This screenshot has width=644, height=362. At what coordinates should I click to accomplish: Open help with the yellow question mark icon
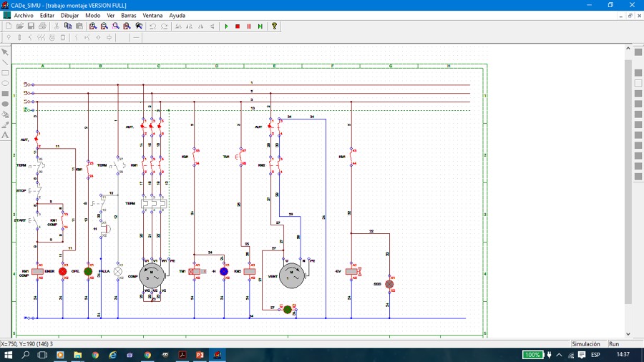pyautogui.click(x=274, y=26)
